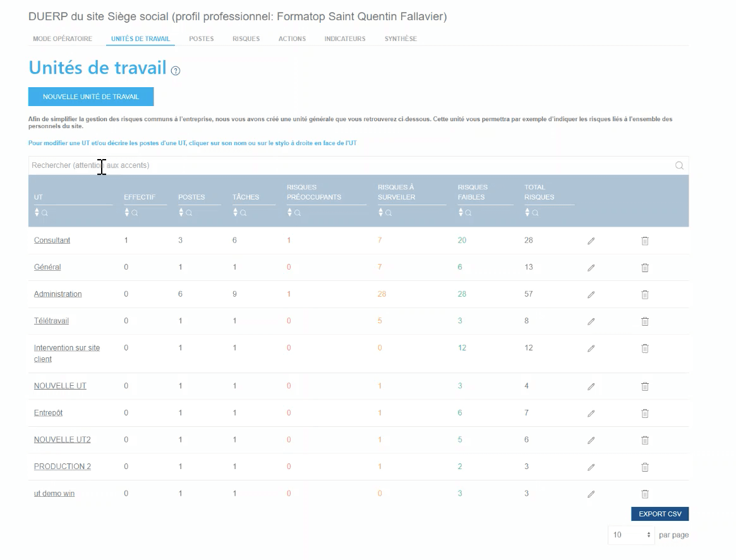
Task: Sort by RISQUES PRÉOCCUPANTS column arrows
Action: click(x=289, y=213)
